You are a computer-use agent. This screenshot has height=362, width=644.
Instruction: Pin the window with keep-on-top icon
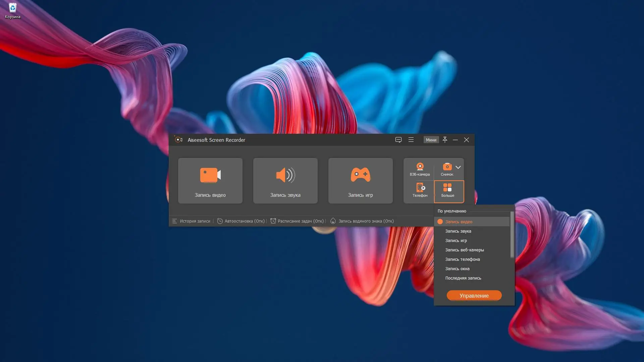(x=445, y=140)
